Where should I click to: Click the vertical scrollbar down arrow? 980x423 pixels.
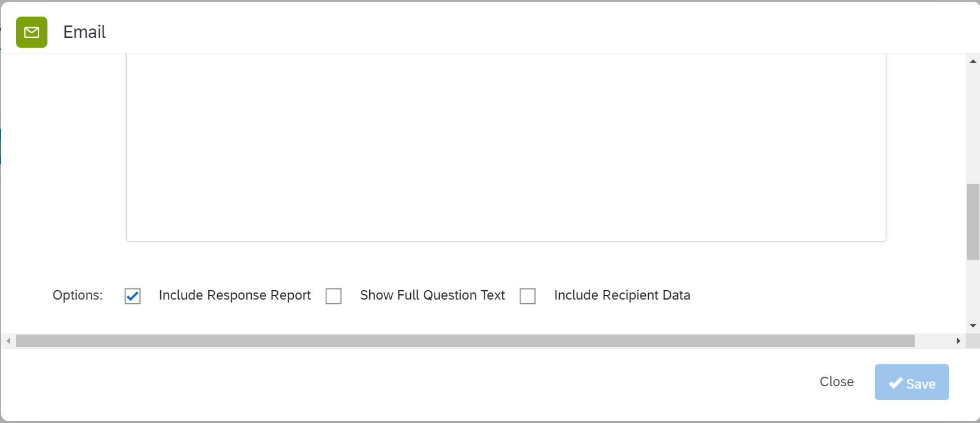coord(973,326)
